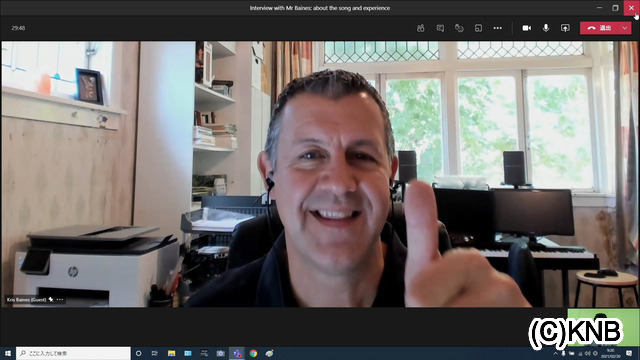
Task: Mute or unmute the microphone
Action: pos(546,28)
